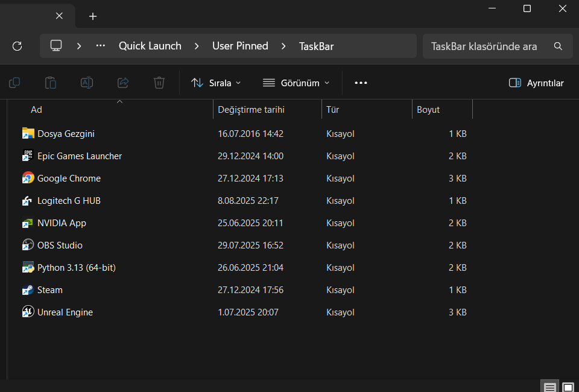Select the Dosya Gezgini file name
This screenshot has width=579, height=392.
point(66,134)
